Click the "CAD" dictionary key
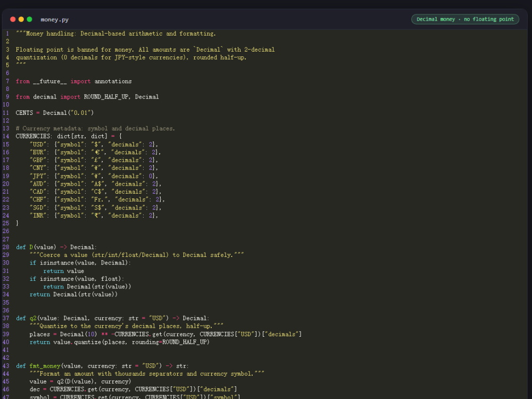532x399 pixels. (x=38, y=192)
